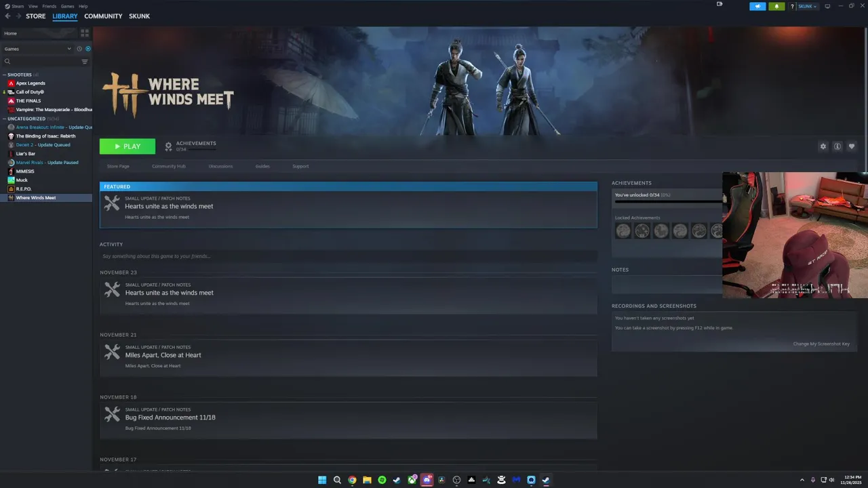Select THE FINALS in library list
868x488 pixels.
28,101
